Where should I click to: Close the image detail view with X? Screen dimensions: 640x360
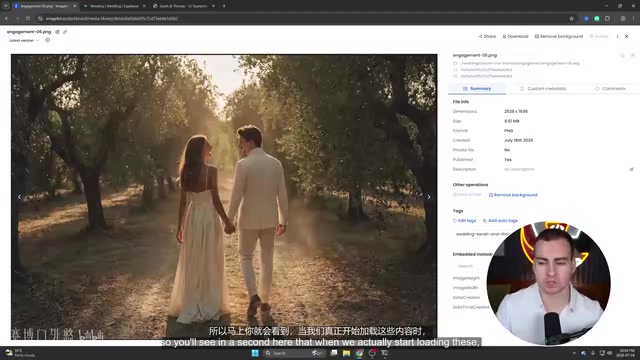[x=627, y=36]
